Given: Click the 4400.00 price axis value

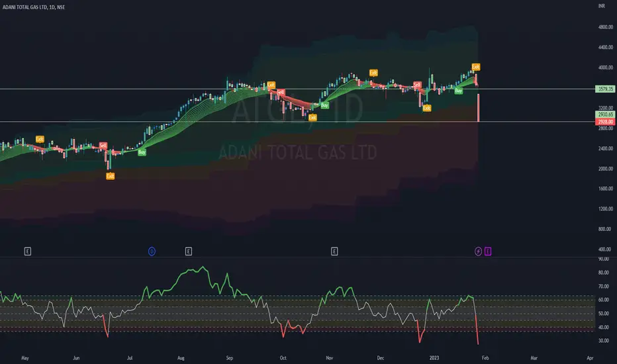Looking at the screenshot, I should (606, 47).
